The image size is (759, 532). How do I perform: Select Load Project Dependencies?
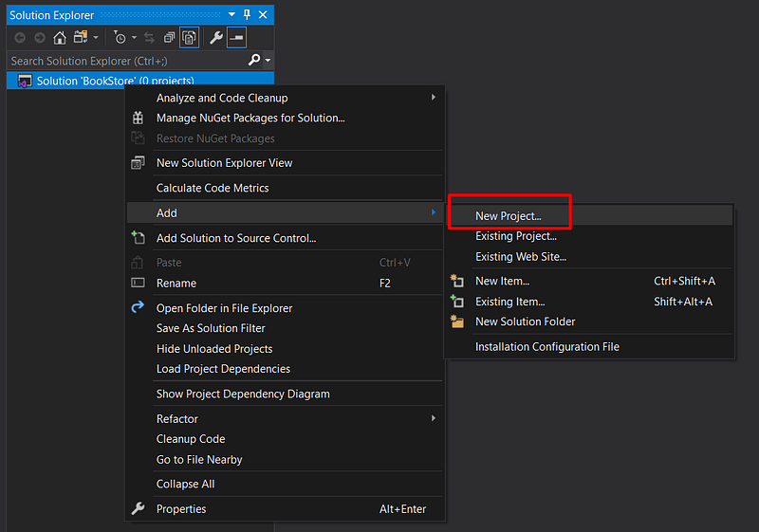(286, 369)
